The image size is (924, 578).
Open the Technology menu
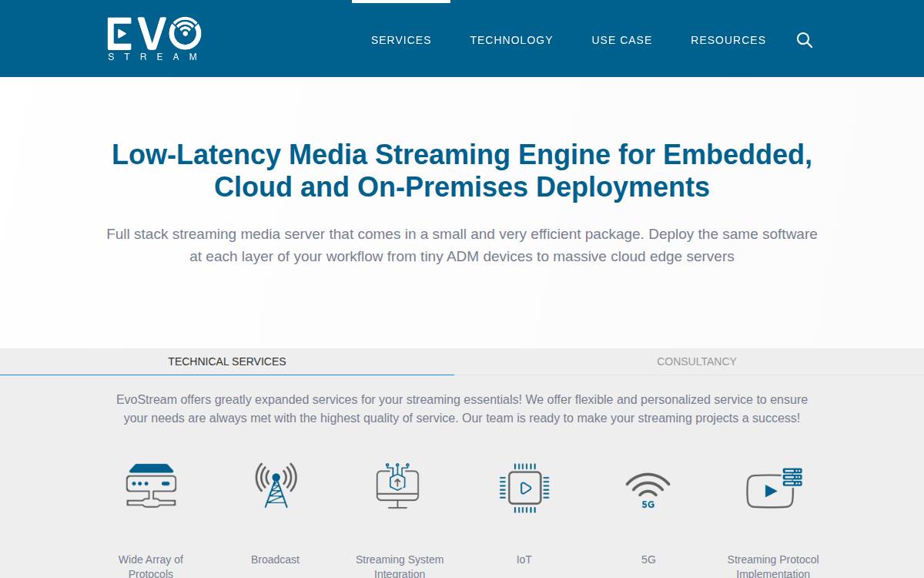point(511,40)
